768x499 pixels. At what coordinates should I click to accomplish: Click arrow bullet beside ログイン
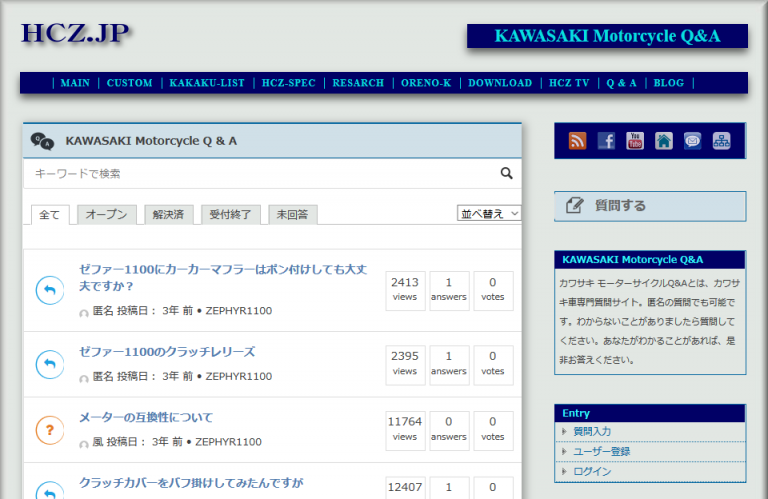tap(564, 472)
